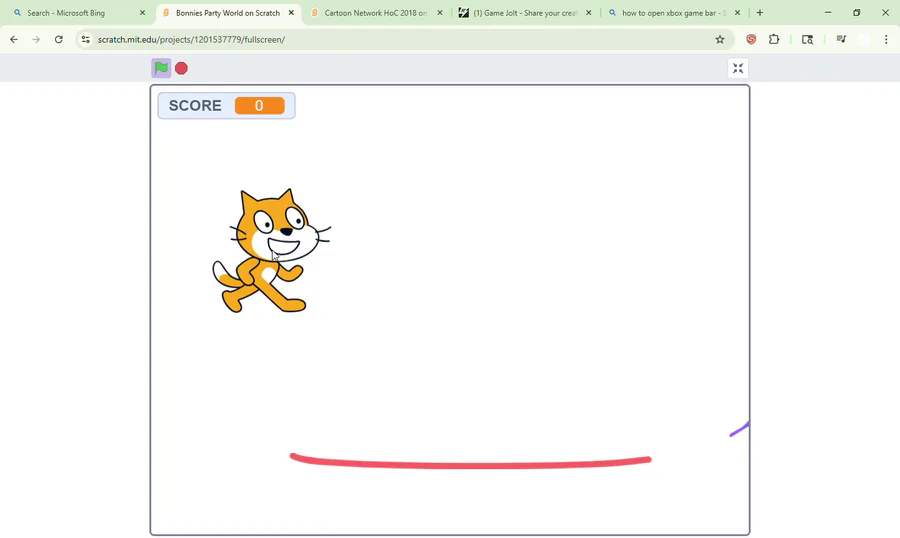The image size is (900, 538).
Task: Click the Scratch cat sprite
Action: point(271,251)
